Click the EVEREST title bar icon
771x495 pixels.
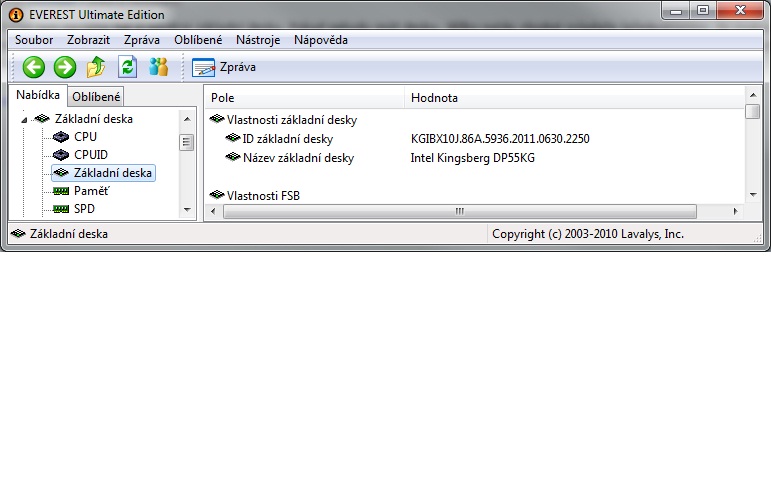(x=16, y=15)
